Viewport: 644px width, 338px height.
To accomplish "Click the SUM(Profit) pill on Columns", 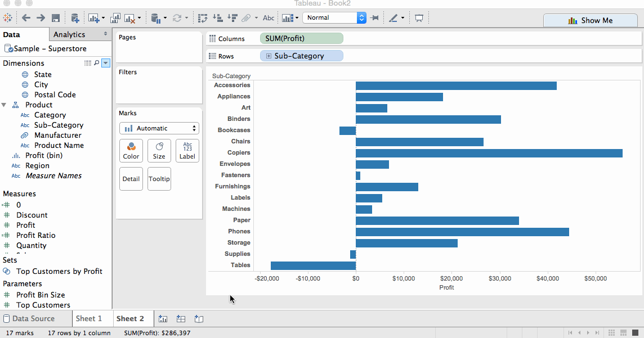I will (301, 38).
